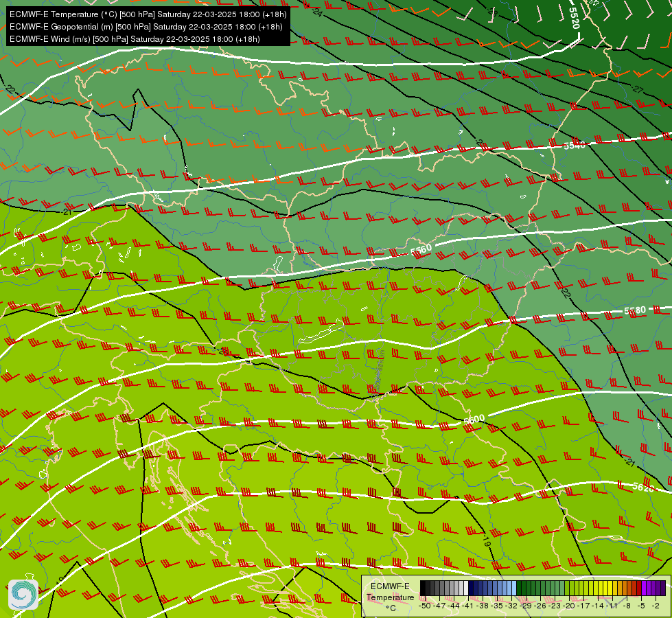Click the 5560 geopotential contour label
The image size is (672, 618).
(421, 249)
